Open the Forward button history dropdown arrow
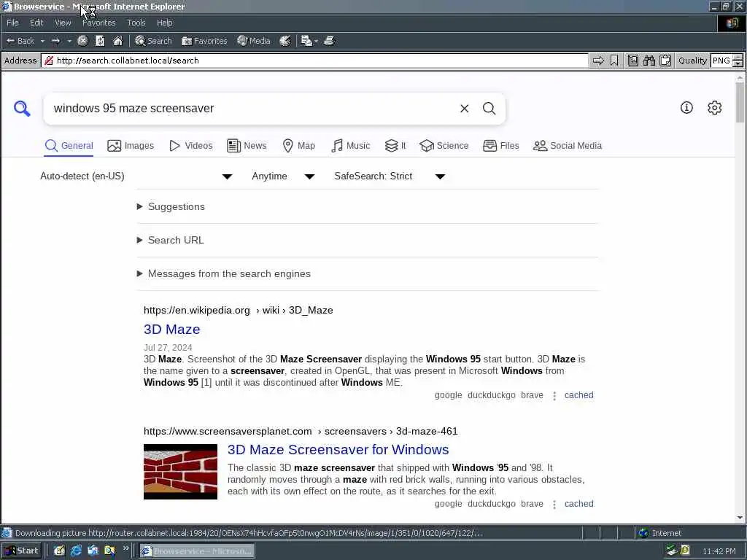Screen dimensions: 747x560 [x=69, y=41]
